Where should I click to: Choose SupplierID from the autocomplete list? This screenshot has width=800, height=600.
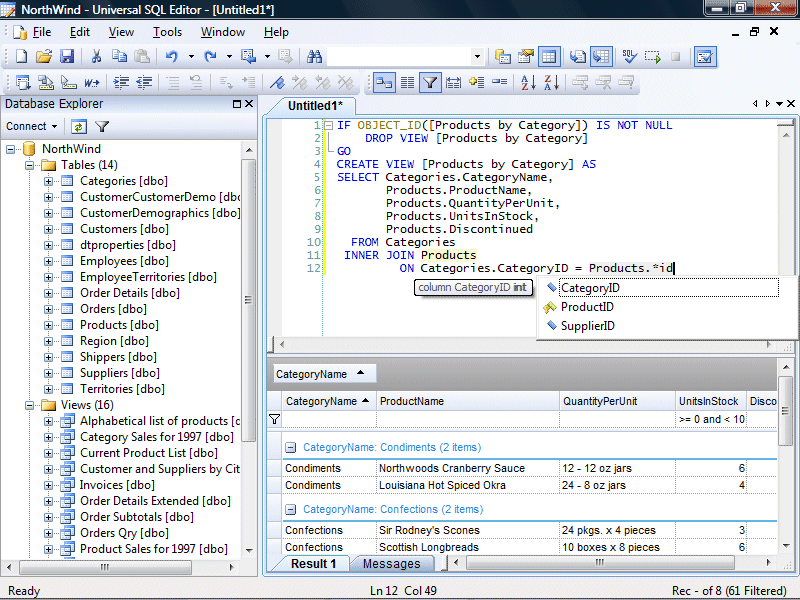(x=668, y=326)
